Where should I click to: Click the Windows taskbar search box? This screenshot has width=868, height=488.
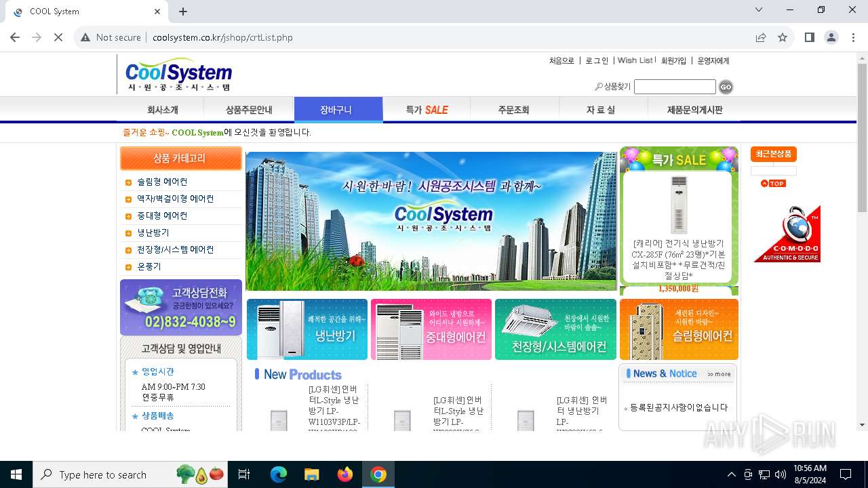(132, 474)
